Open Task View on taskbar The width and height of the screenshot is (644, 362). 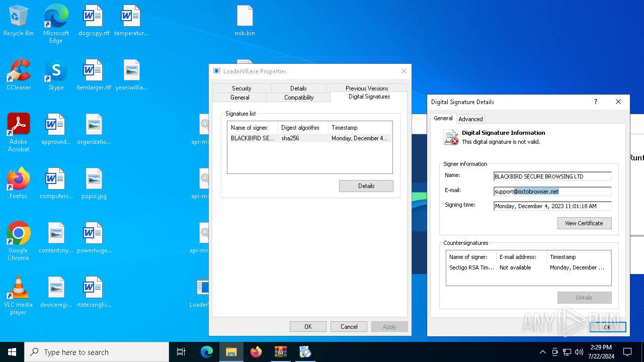(181, 352)
